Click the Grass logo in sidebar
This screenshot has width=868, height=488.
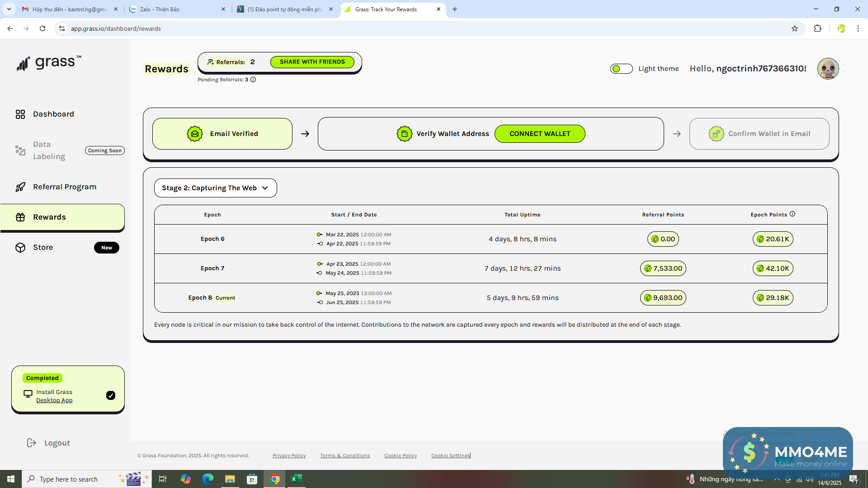pyautogui.click(x=49, y=63)
